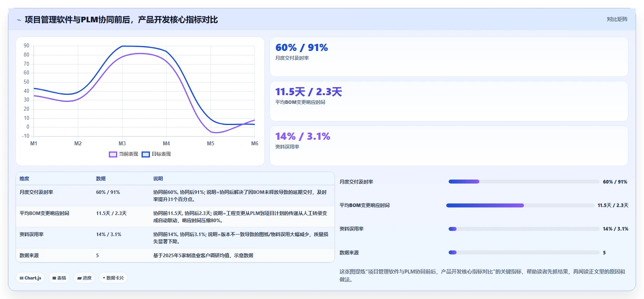This screenshot has width=644, height=299.
Task: Toggle the 当前表现 legend swatch
Action: (113, 154)
